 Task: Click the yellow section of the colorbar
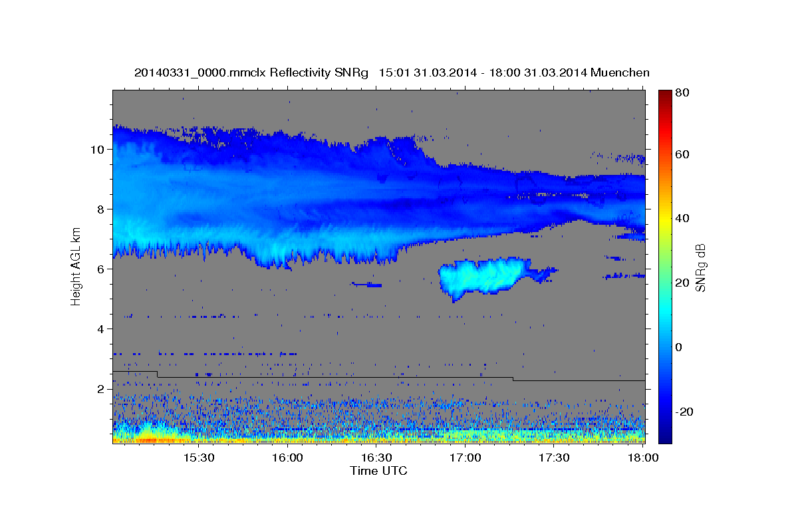(665, 219)
